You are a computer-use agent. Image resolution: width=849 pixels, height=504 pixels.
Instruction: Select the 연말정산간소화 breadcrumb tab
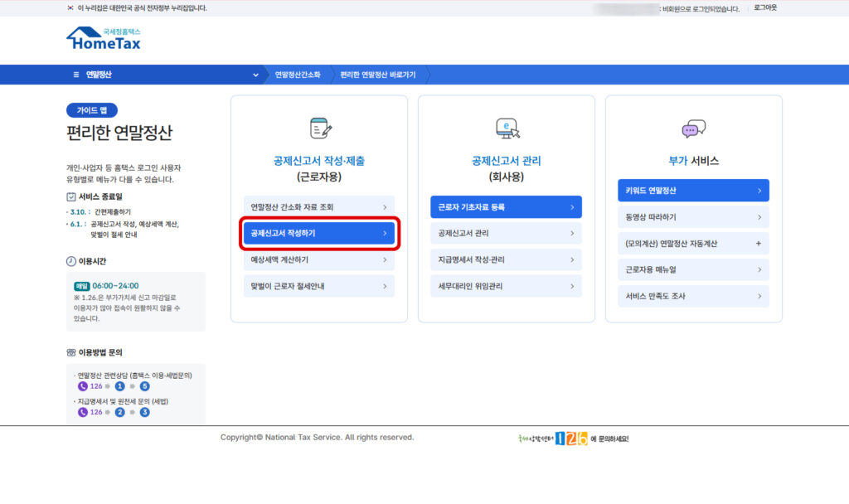pyautogui.click(x=298, y=75)
